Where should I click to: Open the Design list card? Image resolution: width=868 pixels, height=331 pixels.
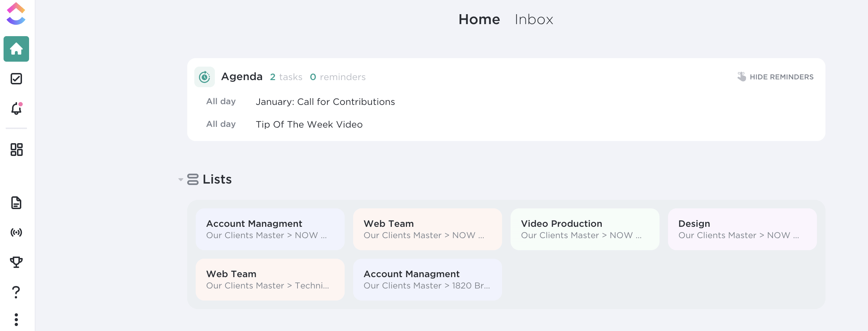pyautogui.click(x=742, y=229)
